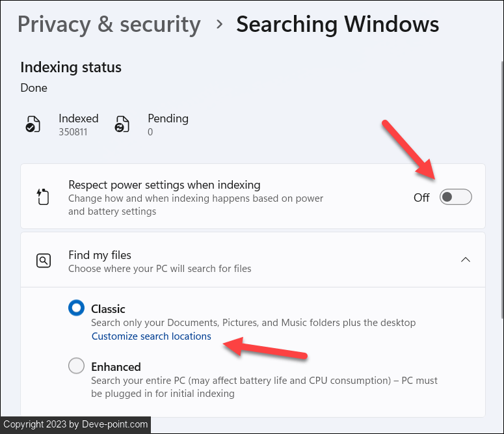Click the Find my files title text

point(99,255)
